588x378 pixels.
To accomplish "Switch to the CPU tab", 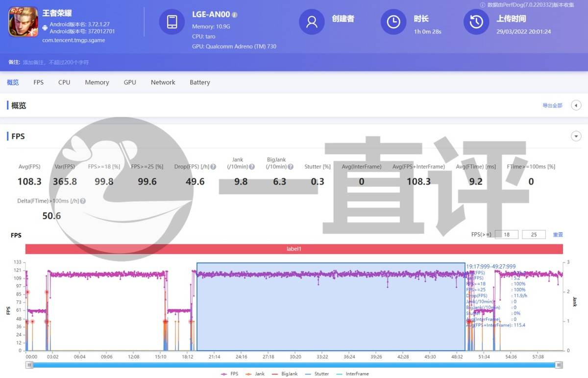I will click(x=64, y=82).
